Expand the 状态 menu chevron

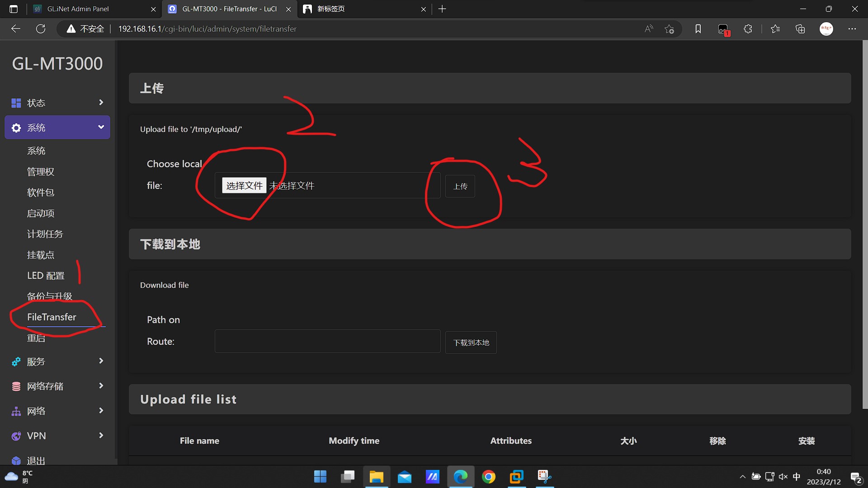click(101, 103)
